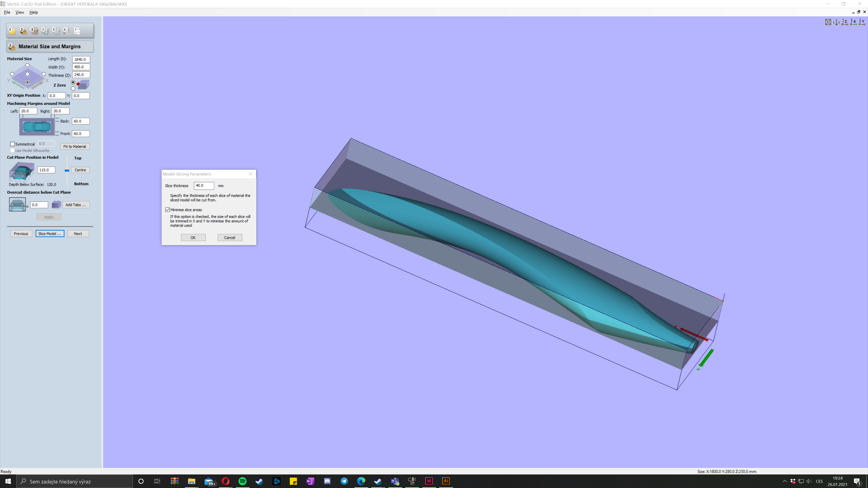Screen dimensions: 868x488
Task: Open the File menu
Action: point(7,12)
